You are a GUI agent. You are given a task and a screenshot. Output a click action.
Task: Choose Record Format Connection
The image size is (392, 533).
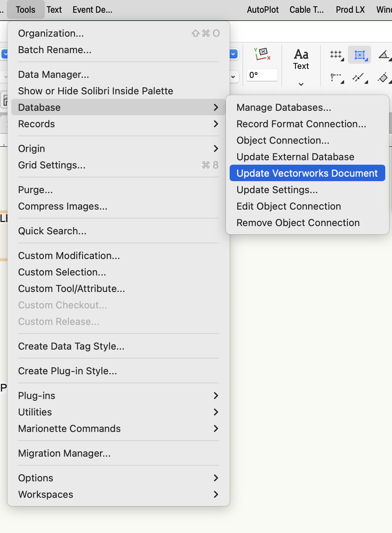(x=301, y=124)
